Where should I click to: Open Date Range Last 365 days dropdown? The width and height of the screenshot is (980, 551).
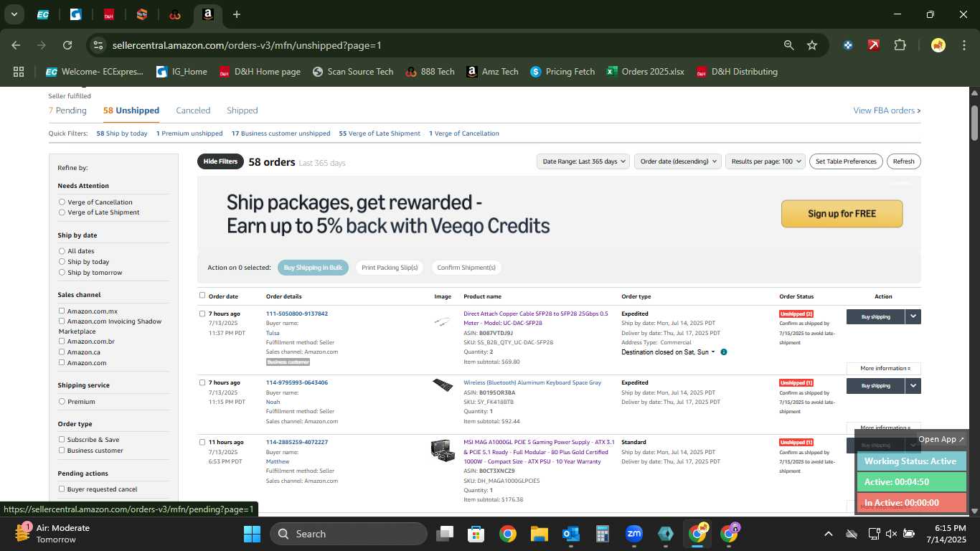coord(583,161)
